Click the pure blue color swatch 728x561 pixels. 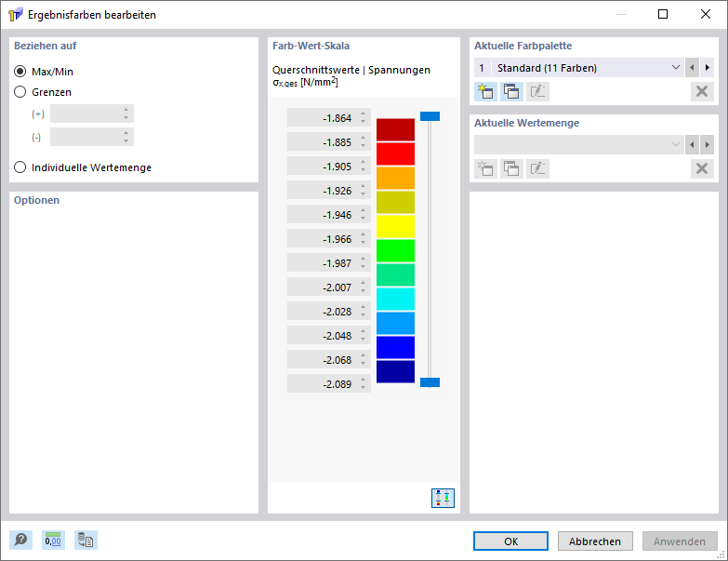coord(395,347)
